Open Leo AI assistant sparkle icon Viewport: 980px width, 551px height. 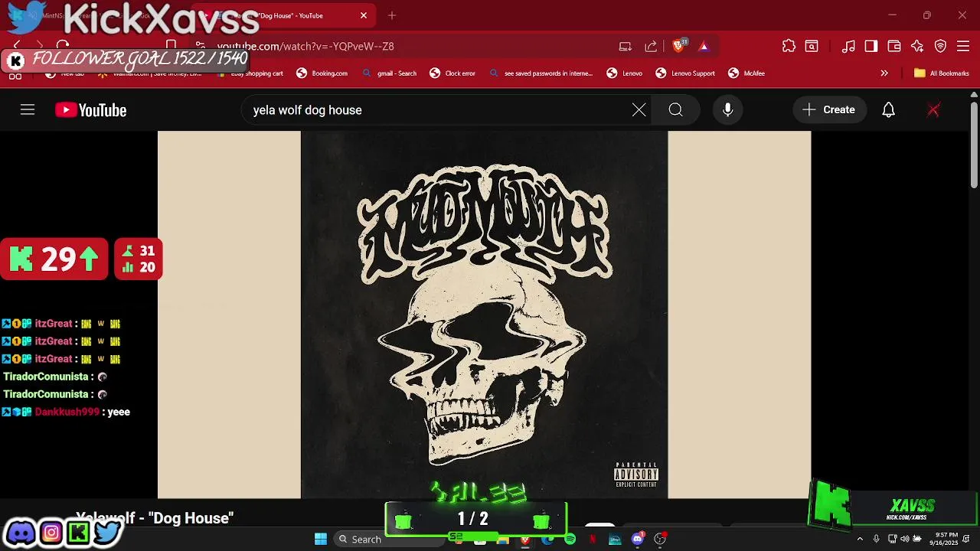coord(917,46)
